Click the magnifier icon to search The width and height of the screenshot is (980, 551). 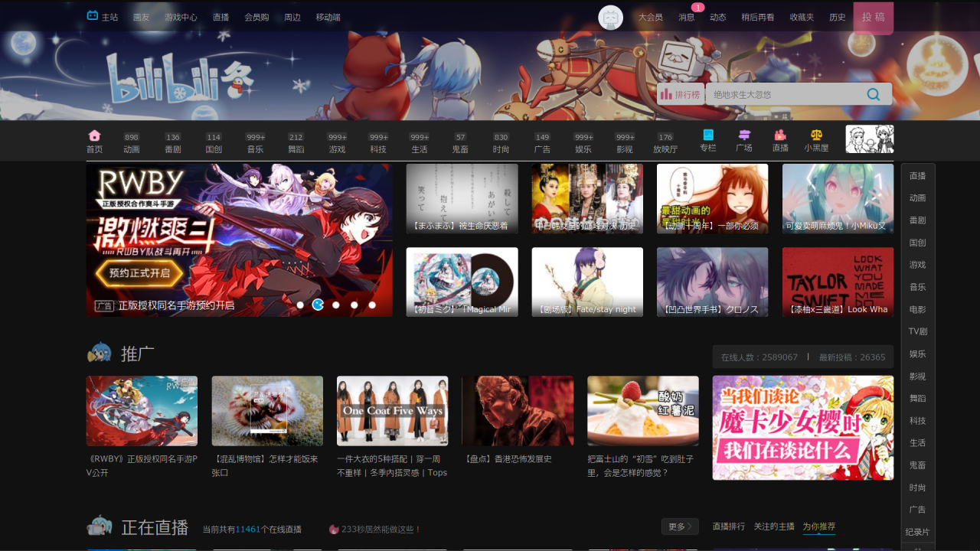pyautogui.click(x=873, y=94)
